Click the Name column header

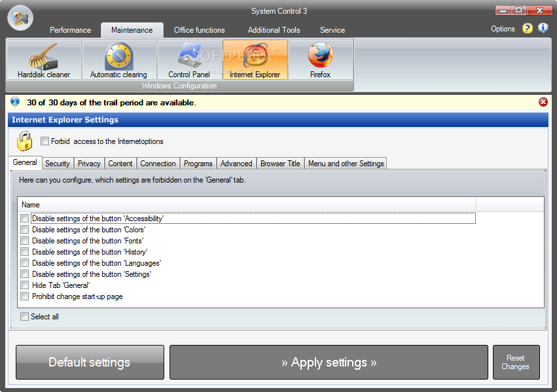[247, 205]
